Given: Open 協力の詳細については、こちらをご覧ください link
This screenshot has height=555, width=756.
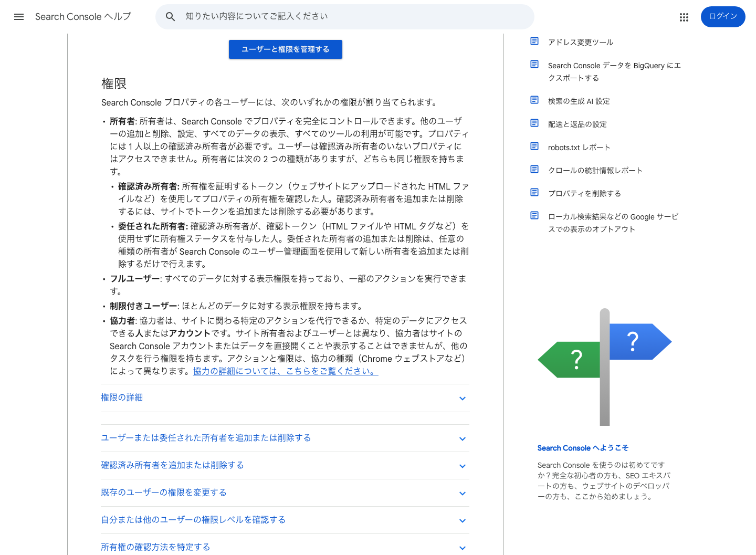Looking at the screenshot, I should [x=286, y=371].
